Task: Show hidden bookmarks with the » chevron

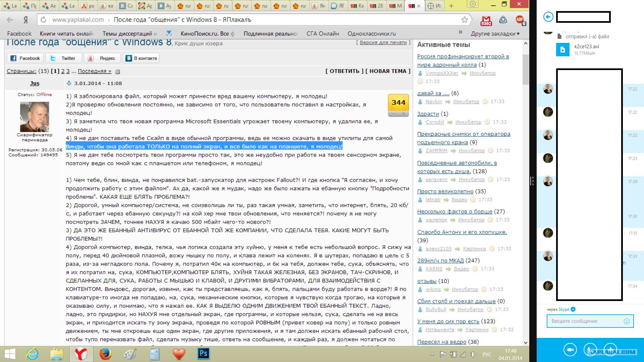Action: pyautogui.click(x=460, y=33)
